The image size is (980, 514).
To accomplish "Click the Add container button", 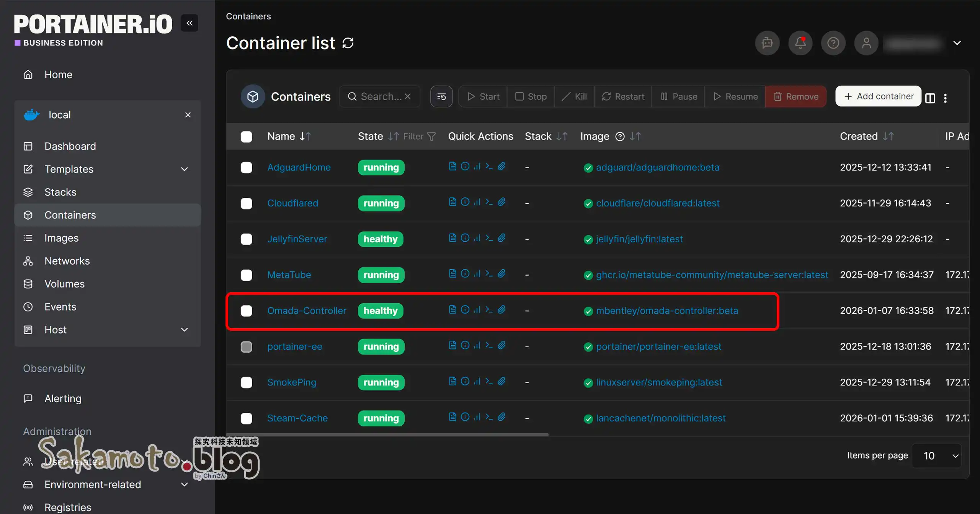I will [878, 96].
